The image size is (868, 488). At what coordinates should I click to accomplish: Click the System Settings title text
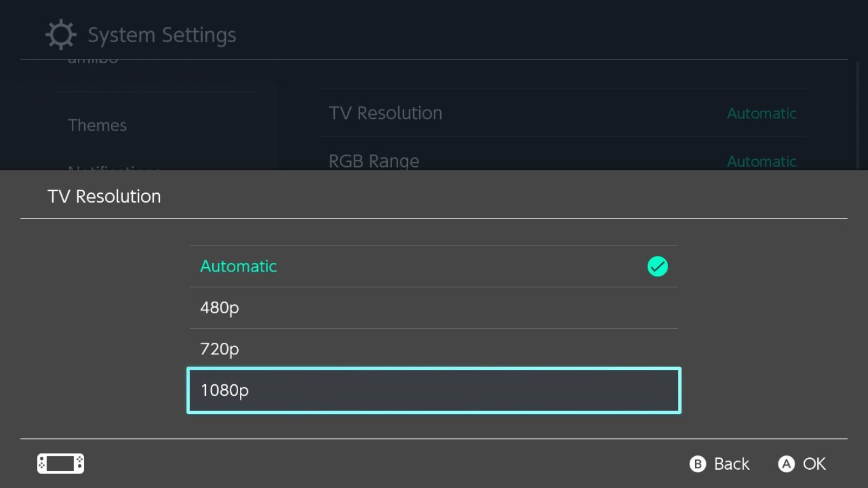[x=162, y=35]
